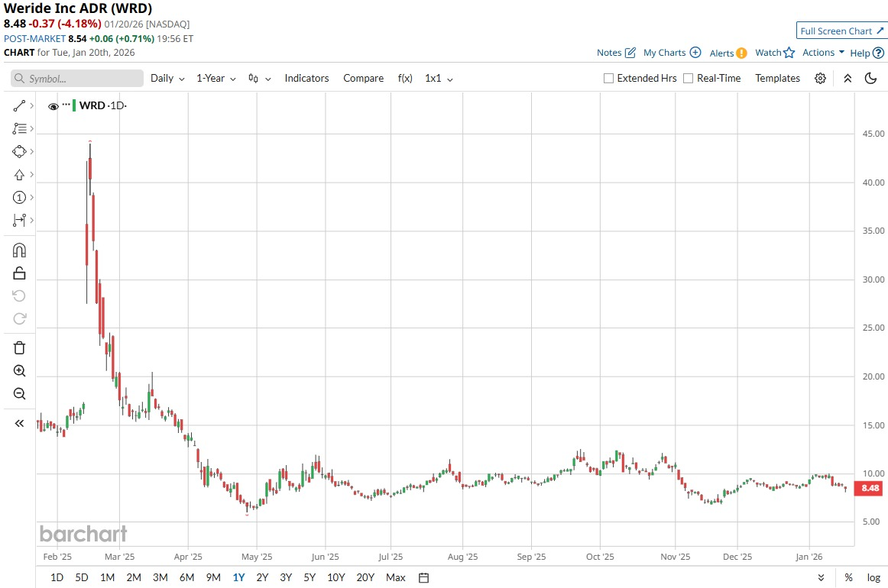This screenshot has height=588, width=888.
Task: Enable Real-Time checkbox
Action: (688, 79)
